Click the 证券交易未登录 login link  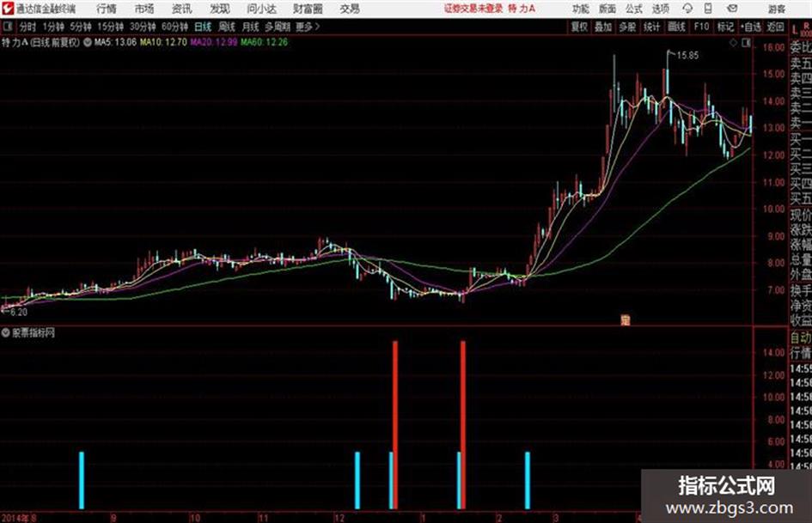point(473,9)
